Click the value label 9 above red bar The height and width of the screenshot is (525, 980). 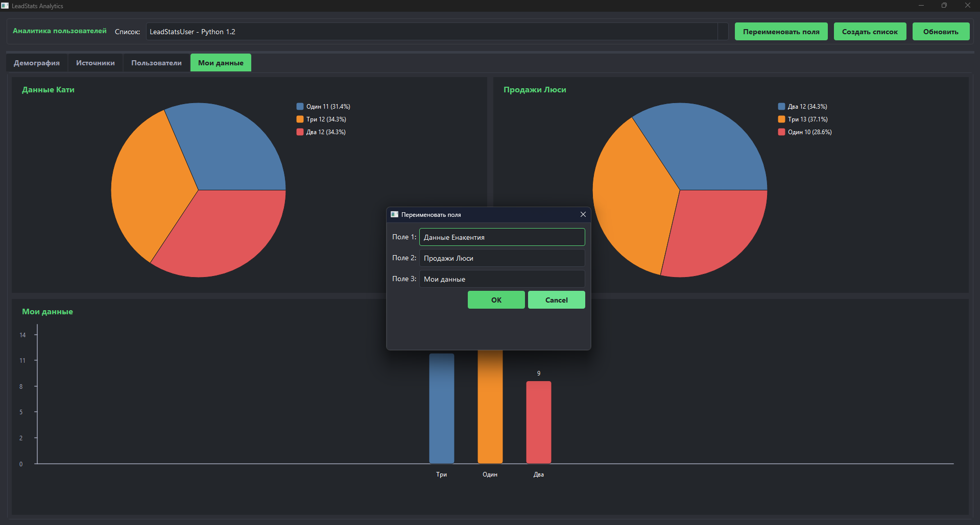pyautogui.click(x=538, y=373)
